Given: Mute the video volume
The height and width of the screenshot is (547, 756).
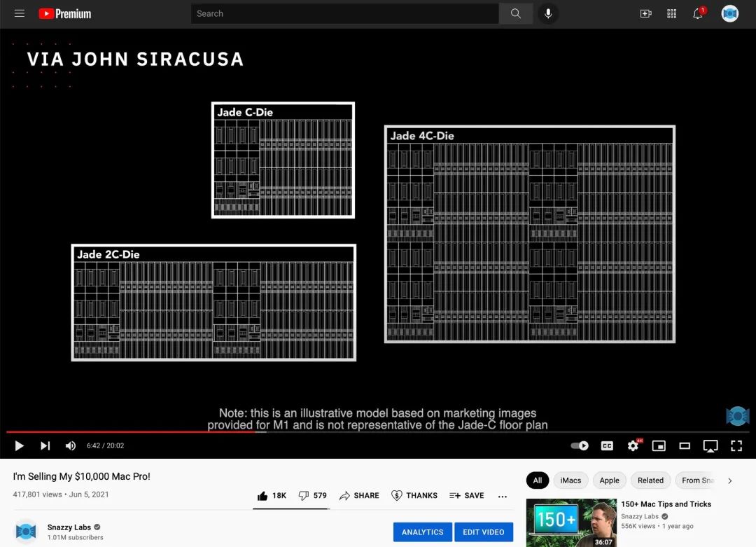Looking at the screenshot, I should click(x=71, y=445).
